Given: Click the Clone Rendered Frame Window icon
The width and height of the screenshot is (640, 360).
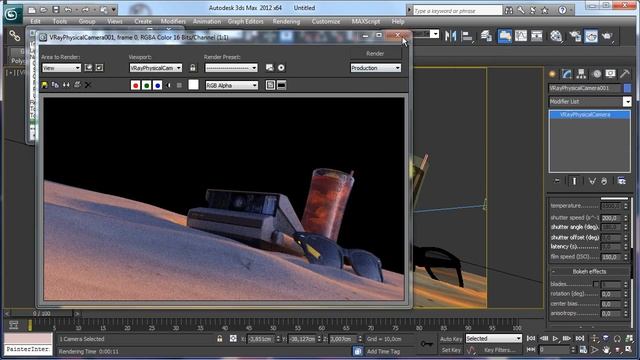Looking at the screenshot, I should (66, 85).
